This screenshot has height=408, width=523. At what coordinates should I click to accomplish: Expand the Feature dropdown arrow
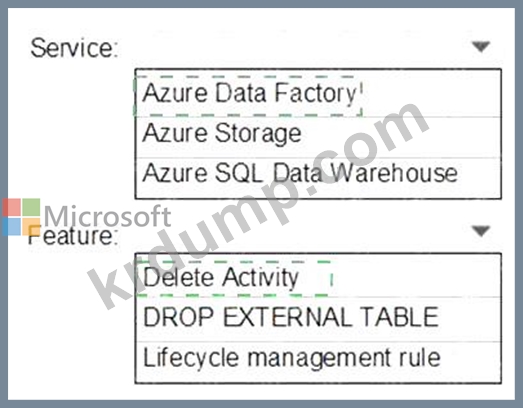pos(481,231)
